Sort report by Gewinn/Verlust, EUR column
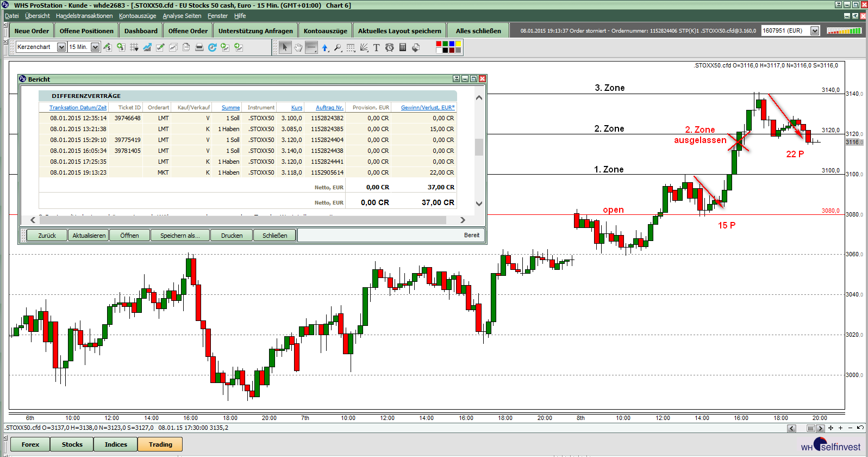Image resolution: width=868 pixels, height=457 pixels. click(x=427, y=108)
